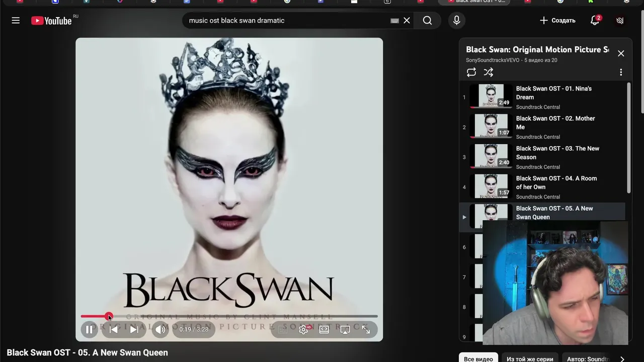Toggle playlist shuffle
The width and height of the screenshot is (644, 362).
click(488, 72)
